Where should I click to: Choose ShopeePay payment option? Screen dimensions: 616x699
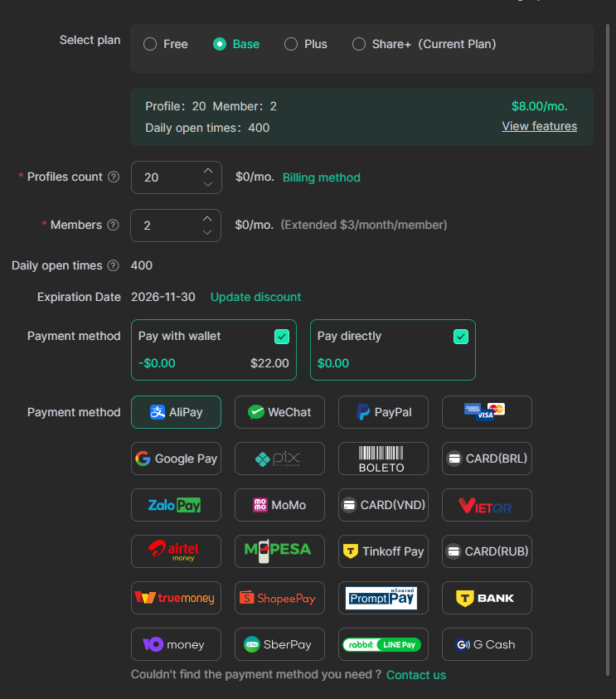click(x=279, y=598)
